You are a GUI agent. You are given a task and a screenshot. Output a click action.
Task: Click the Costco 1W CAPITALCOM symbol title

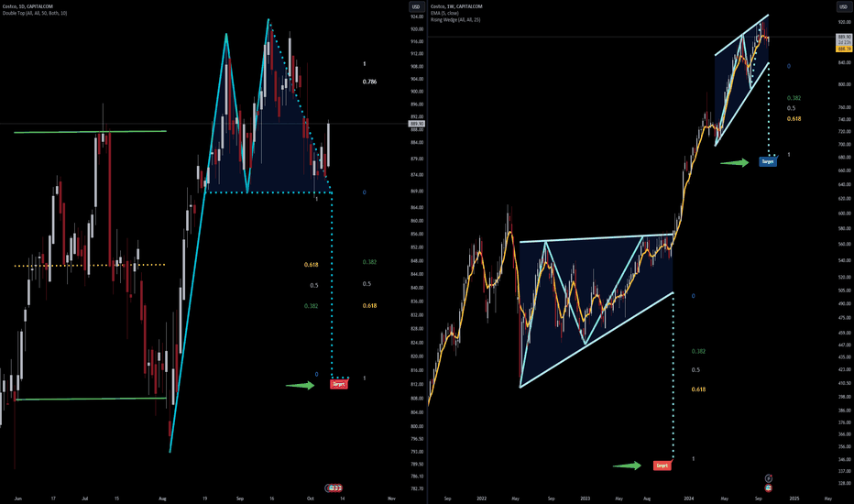pos(456,6)
